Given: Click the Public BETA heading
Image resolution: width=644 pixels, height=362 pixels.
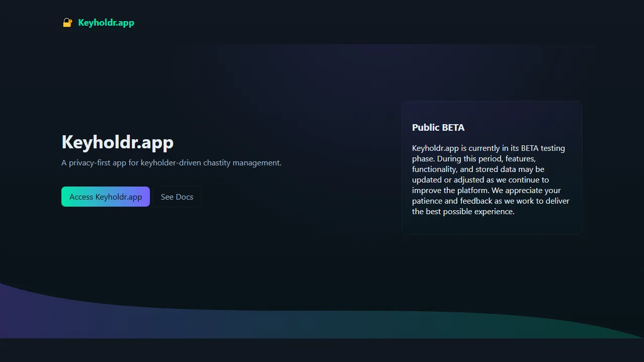Looking at the screenshot, I should [x=438, y=127].
